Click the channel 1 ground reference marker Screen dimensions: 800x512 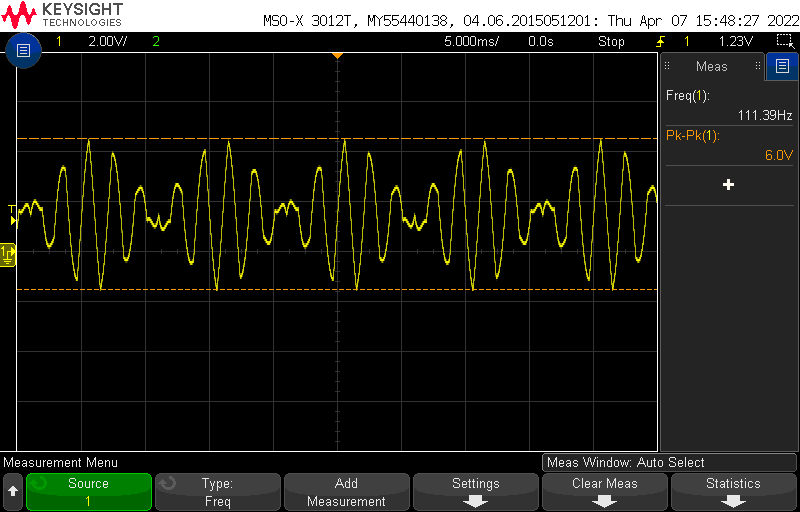(8, 255)
